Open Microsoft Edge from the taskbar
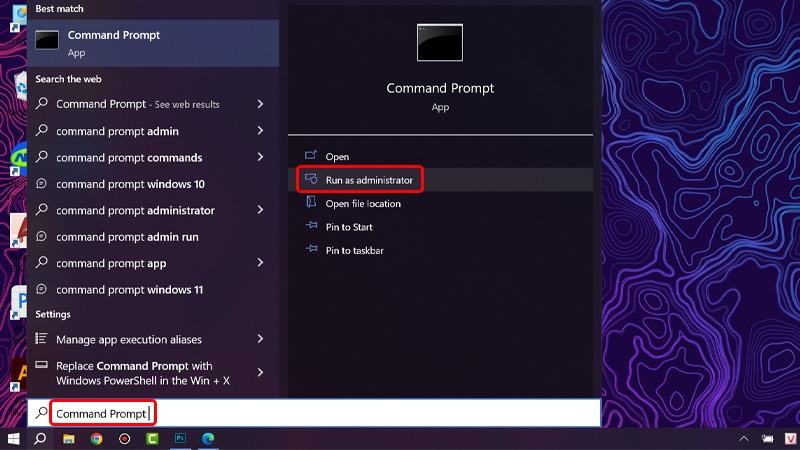Screen dimensions: 800x450 [x=208, y=439]
